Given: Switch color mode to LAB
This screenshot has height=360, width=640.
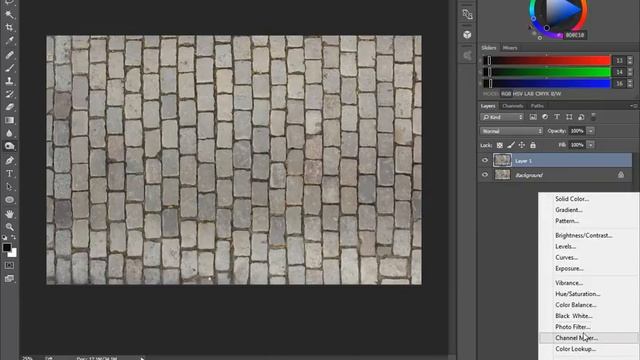Looking at the screenshot, I should [529, 94].
